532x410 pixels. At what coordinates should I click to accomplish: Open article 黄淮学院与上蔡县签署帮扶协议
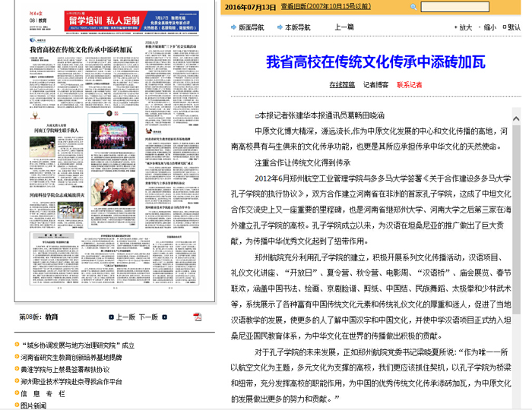[x=65, y=370]
